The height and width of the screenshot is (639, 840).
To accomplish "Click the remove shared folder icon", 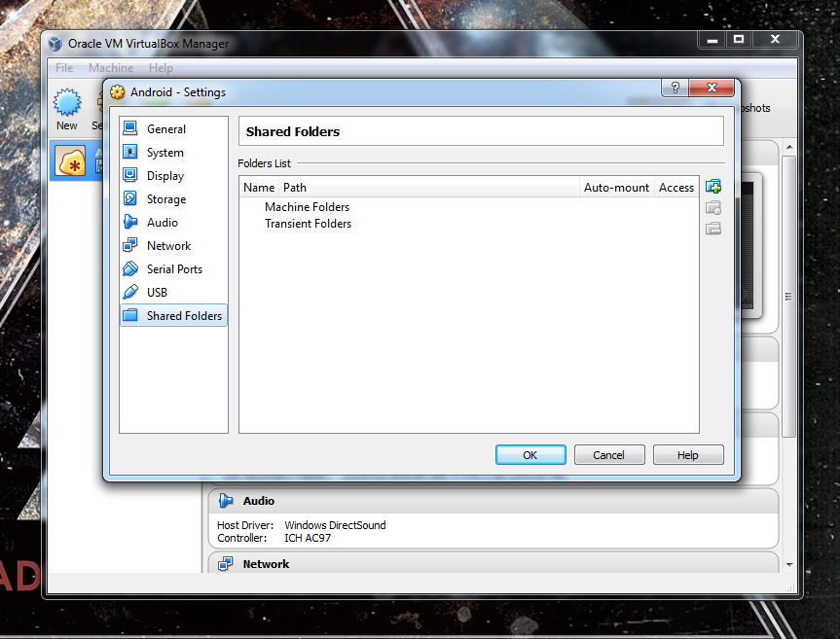I will 713,229.
